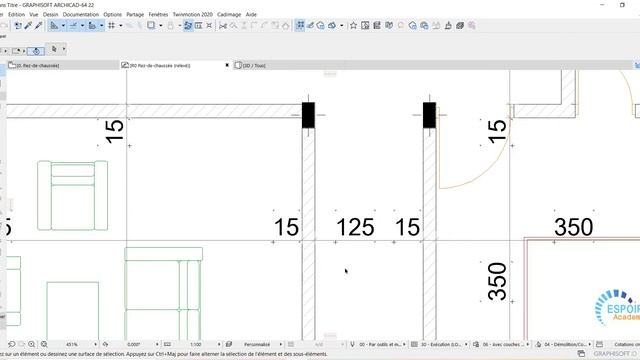The height and width of the screenshot is (360, 640).
Task: Open the Aide menu
Action: coord(251,14)
